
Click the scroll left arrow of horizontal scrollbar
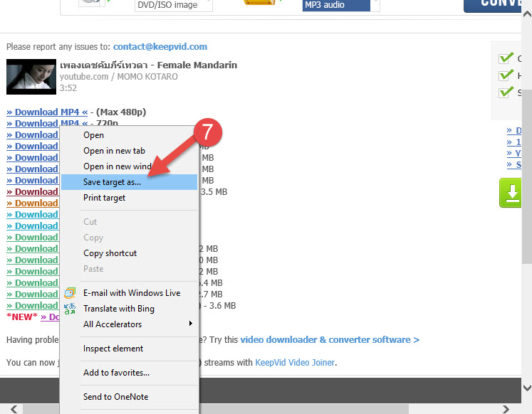[14, 409]
